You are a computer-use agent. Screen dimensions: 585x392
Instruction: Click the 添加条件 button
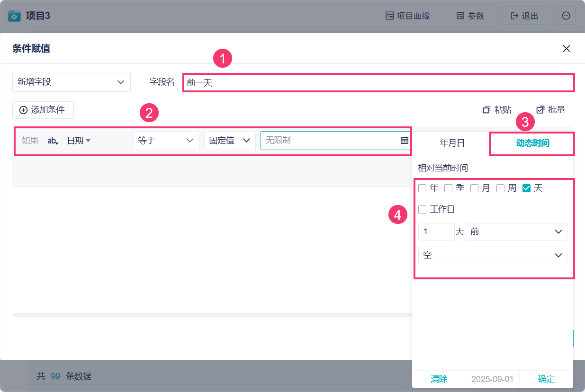(43, 110)
